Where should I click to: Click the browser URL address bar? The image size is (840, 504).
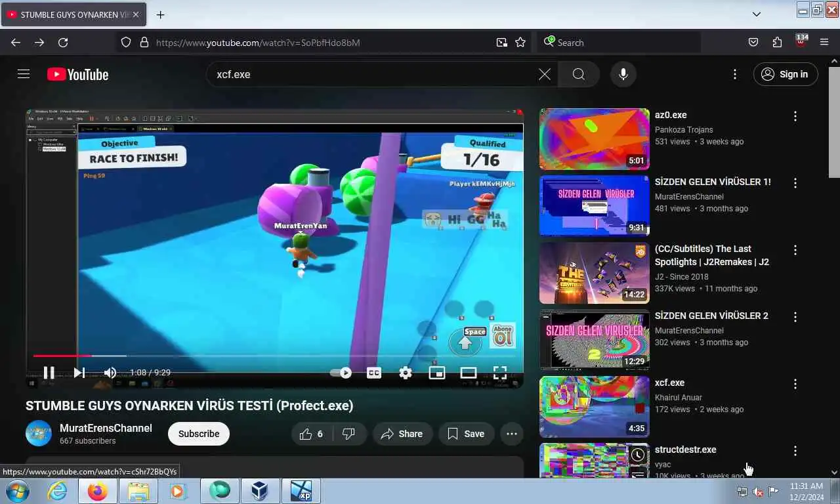tap(322, 42)
